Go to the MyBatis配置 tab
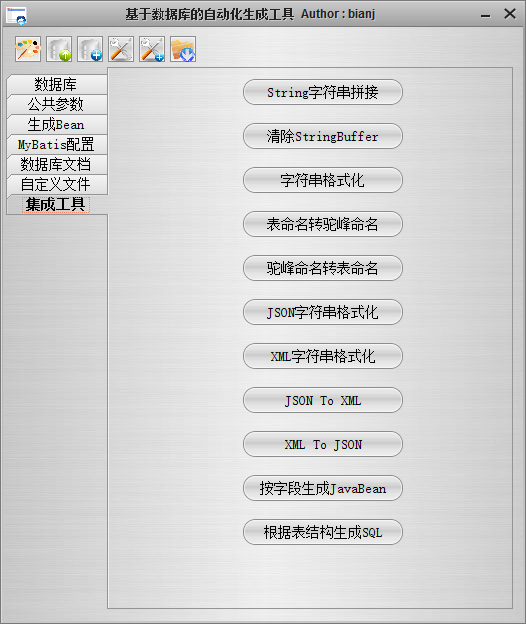 coord(57,144)
